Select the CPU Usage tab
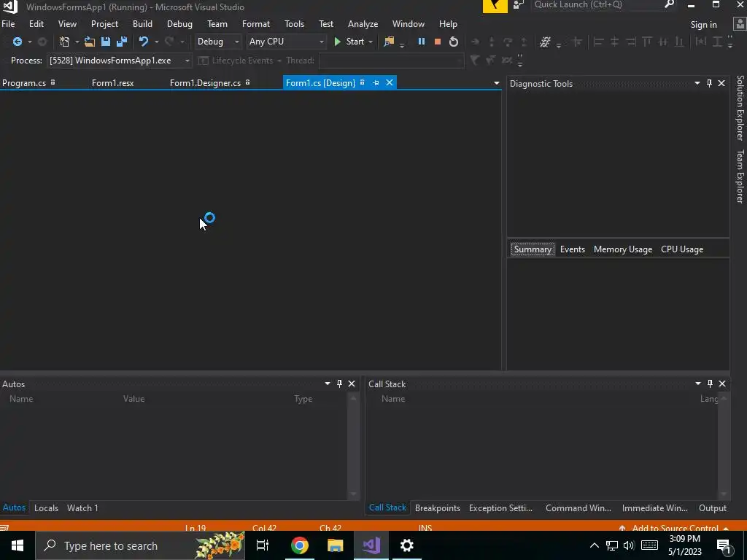Image resolution: width=747 pixels, height=560 pixels. pos(682,249)
